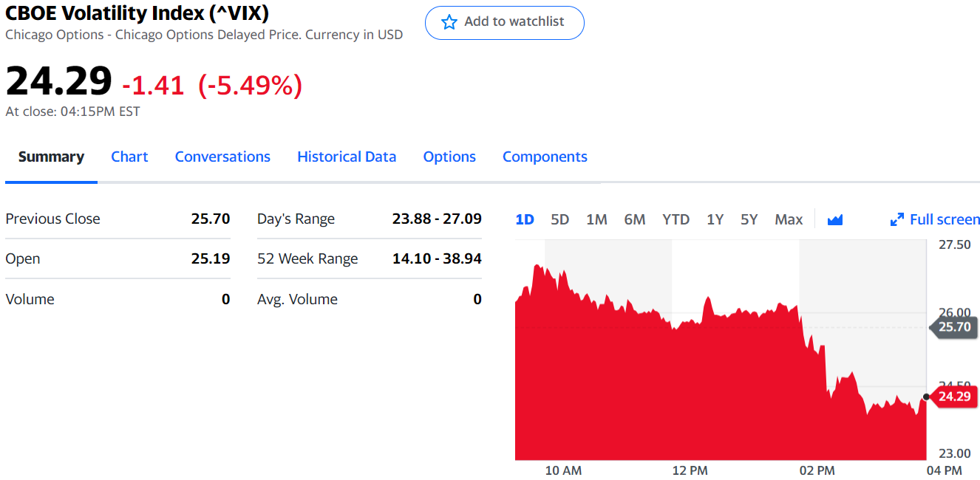
Task: Click the Chicago Options Delayed Price subtitle
Action: click(x=204, y=35)
